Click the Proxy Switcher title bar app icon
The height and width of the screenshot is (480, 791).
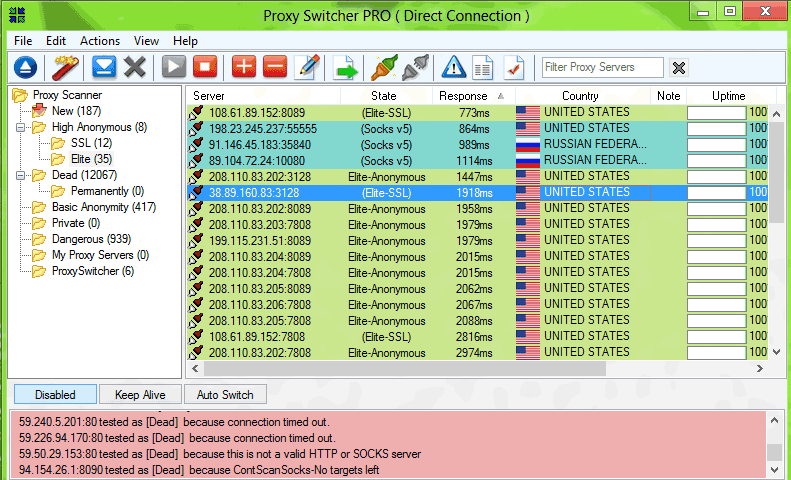point(17,14)
